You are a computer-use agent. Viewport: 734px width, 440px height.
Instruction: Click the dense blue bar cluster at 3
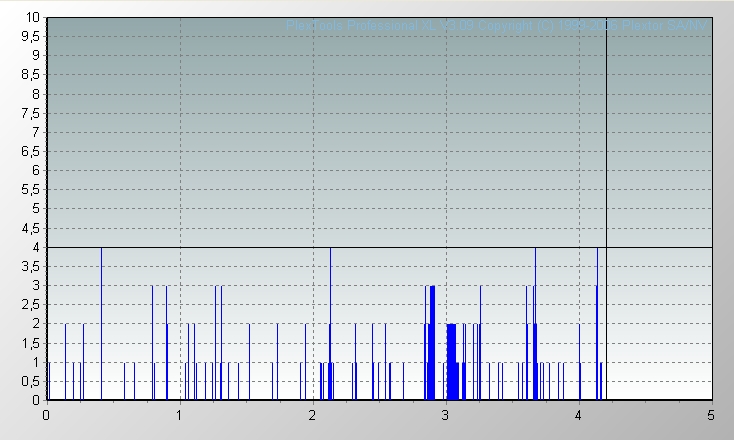point(451,362)
